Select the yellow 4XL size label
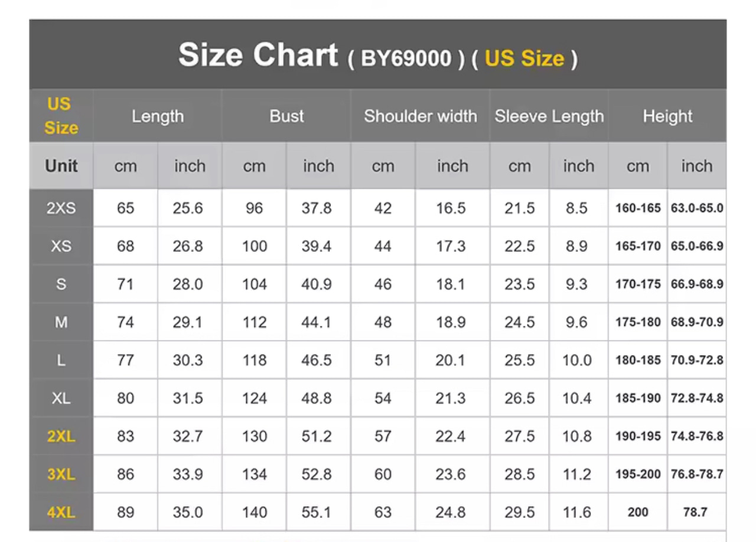Screen dimensions: 756x542 tap(61, 512)
